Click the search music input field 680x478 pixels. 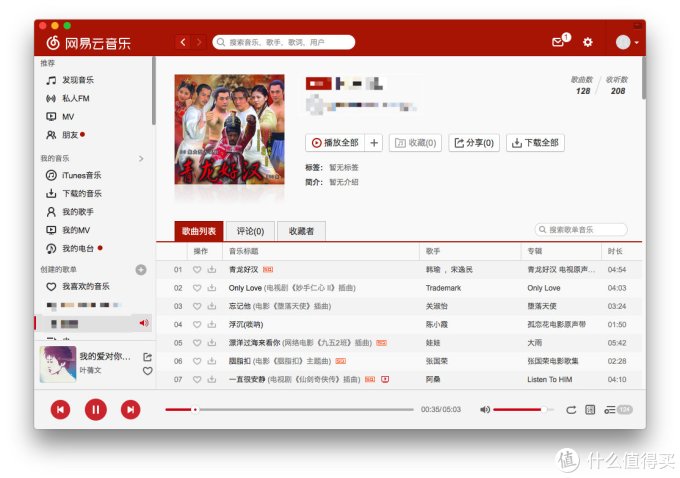click(284, 42)
